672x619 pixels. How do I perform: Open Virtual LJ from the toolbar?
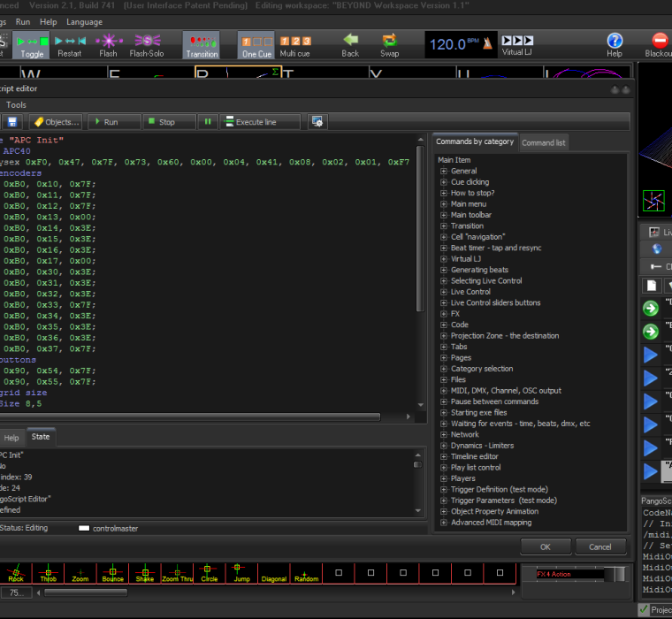(x=517, y=44)
